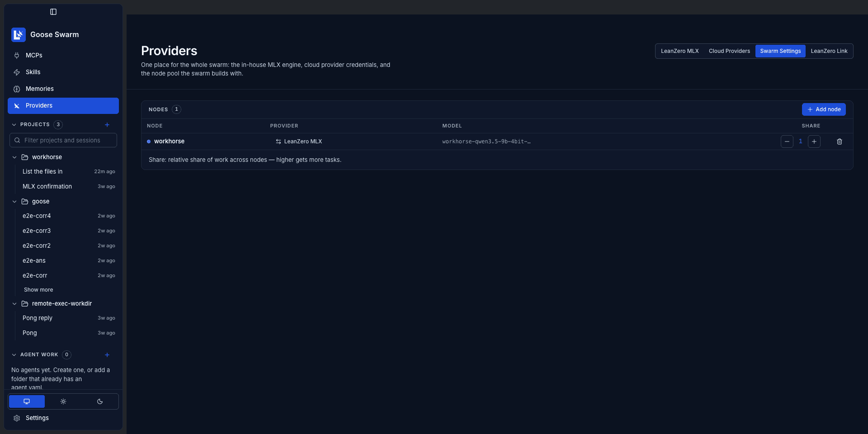Click the workhorse-qwen3.5-9b-4bit model cell
868x434 pixels.
(486, 142)
